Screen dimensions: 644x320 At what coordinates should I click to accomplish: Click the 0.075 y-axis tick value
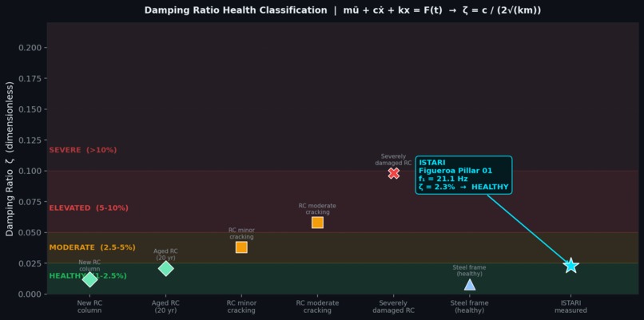pyautogui.click(x=30, y=201)
